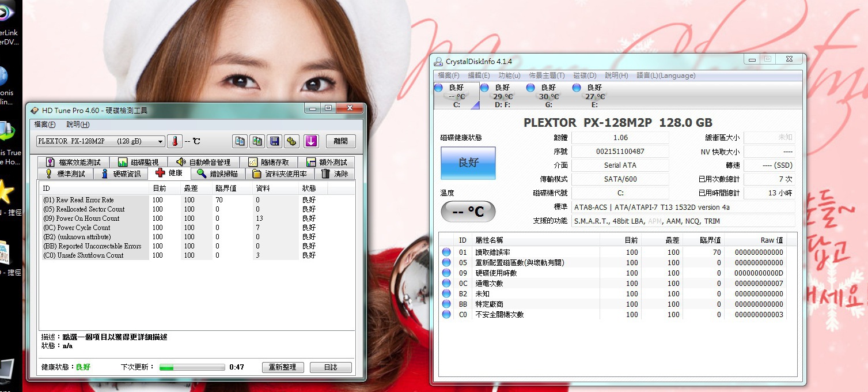
Task: Click the HD Tune Pro title bar icon
Action: tap(35, 110)
